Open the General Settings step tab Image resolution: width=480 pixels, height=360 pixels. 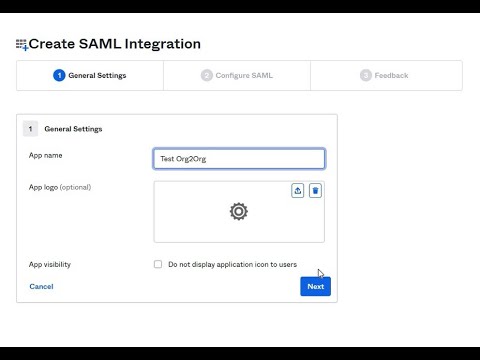coord(90,75)
